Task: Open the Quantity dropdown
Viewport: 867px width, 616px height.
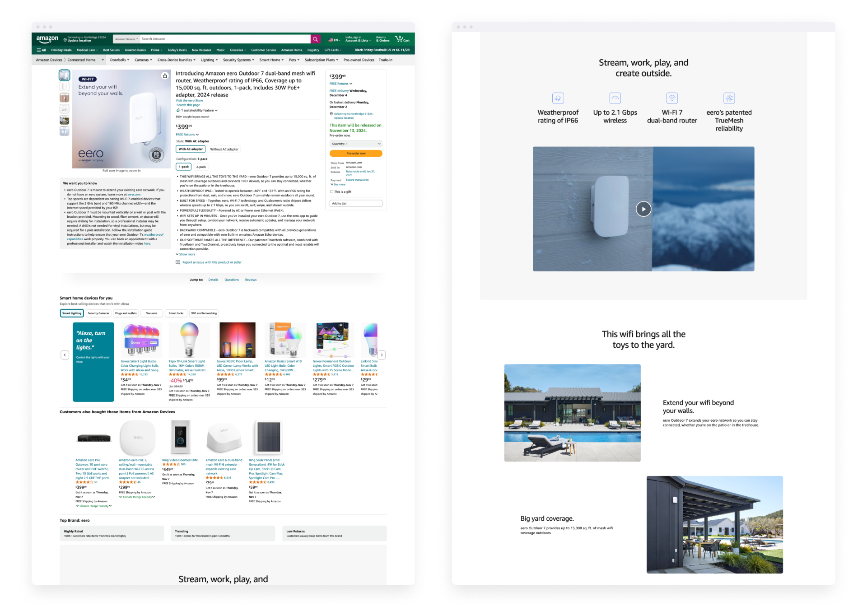Action: [356, 144]
